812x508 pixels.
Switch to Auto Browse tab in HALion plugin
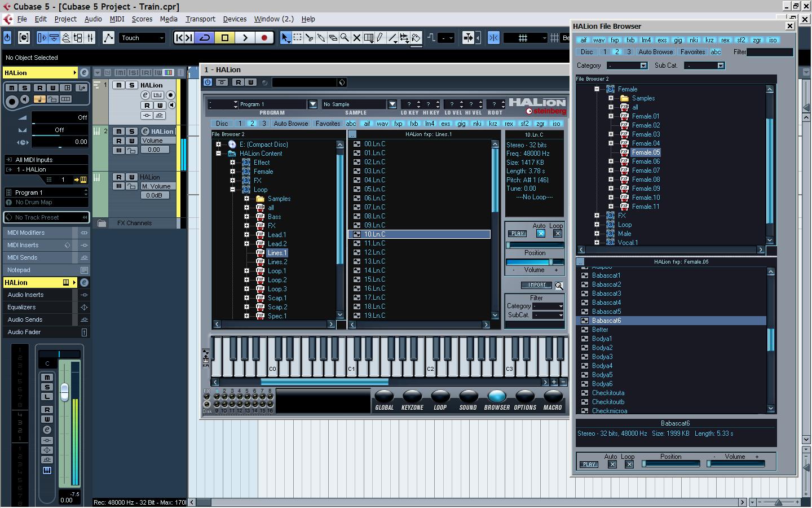click(x=291, y=124)
